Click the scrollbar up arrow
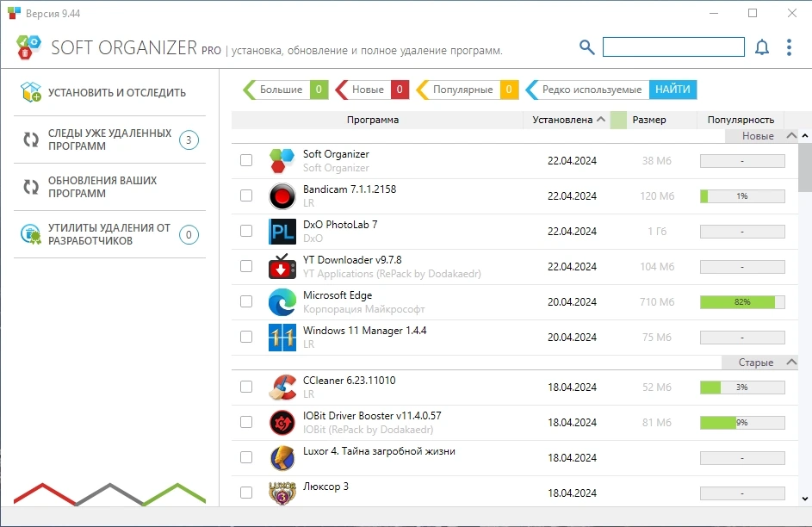The height and width of the screenshot is (527, 812). [805, 136]
